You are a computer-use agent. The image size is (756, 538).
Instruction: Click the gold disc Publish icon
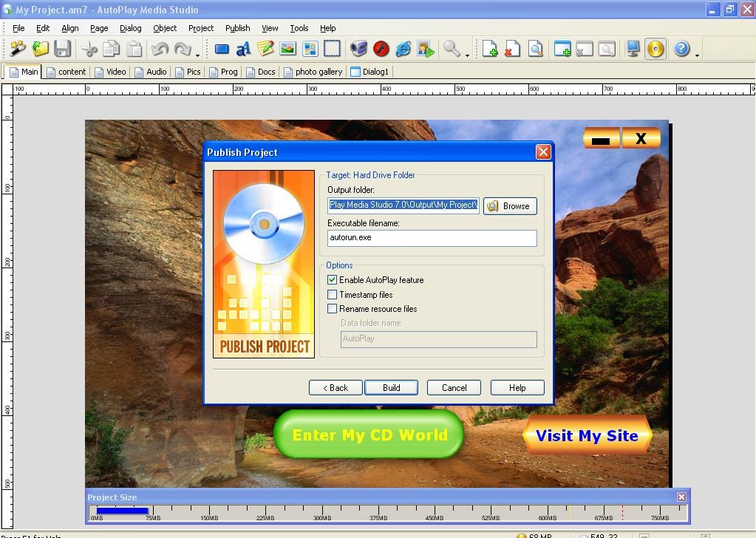[x=655, y=50]
